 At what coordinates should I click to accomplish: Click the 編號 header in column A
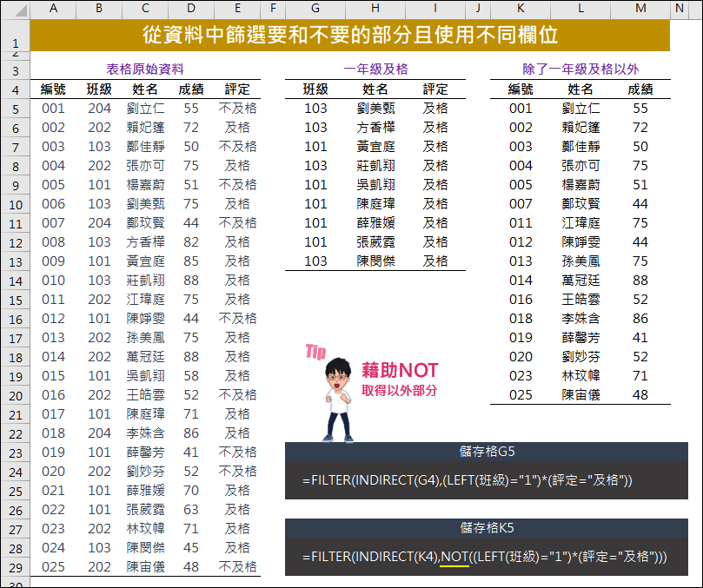pos(53,89)
